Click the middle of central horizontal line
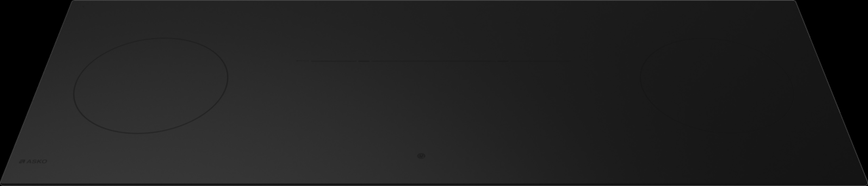The width and height of the screenshot is (868, 186). [x=429, y=61]
